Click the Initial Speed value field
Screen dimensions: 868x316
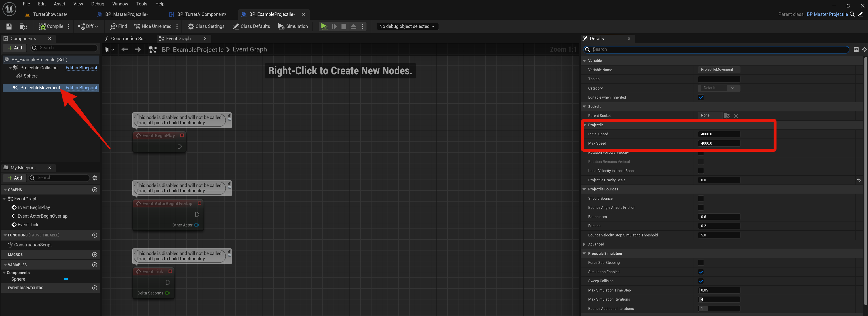tap(719, 134)
